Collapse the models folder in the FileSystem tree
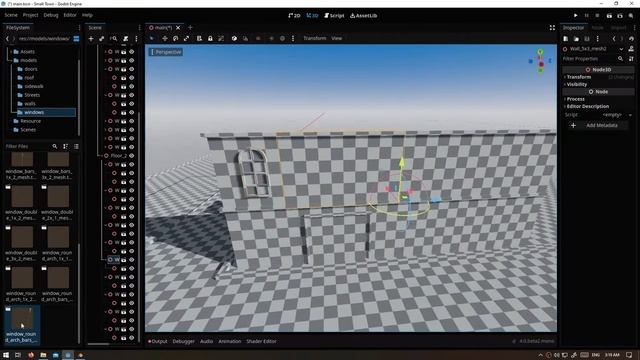The image size is (640, 360). pyautogui.click(x=11, y=60)
